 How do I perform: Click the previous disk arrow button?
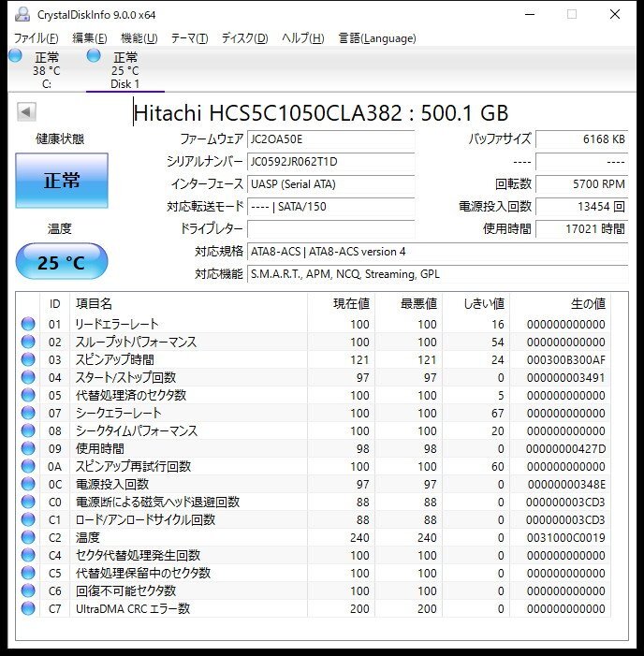click(26, 111)
